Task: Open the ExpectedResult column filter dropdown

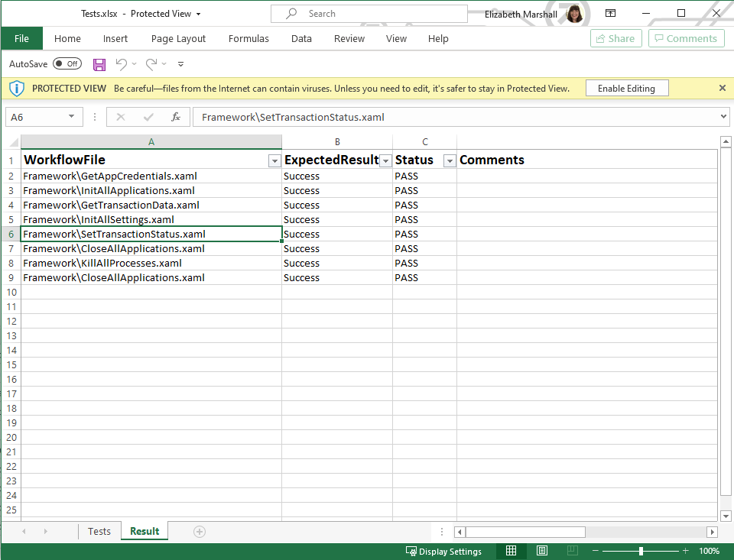Action: (385, 160)
